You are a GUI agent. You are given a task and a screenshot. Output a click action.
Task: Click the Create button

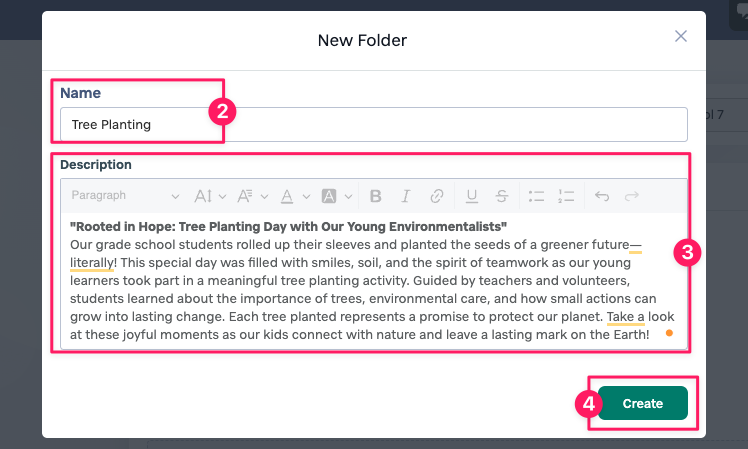(642, 403)
